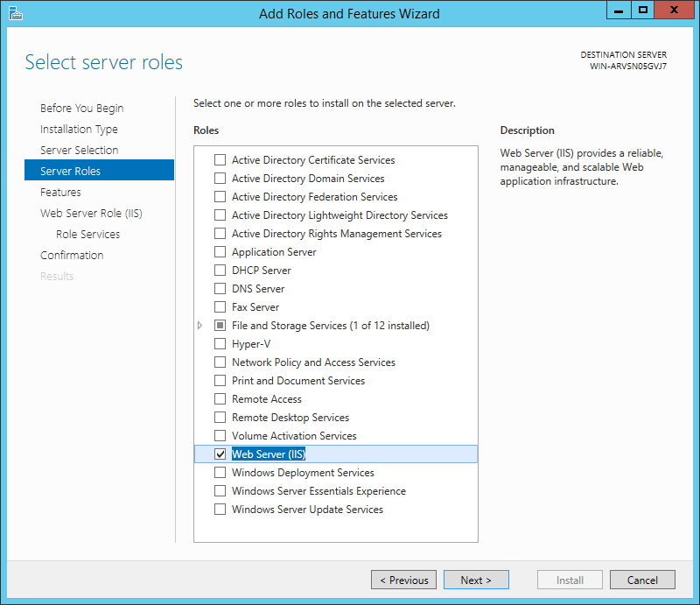Check Active Directory Certificate Services role
The height and width of the screenshot is (605, 700).
click(220, 159)
